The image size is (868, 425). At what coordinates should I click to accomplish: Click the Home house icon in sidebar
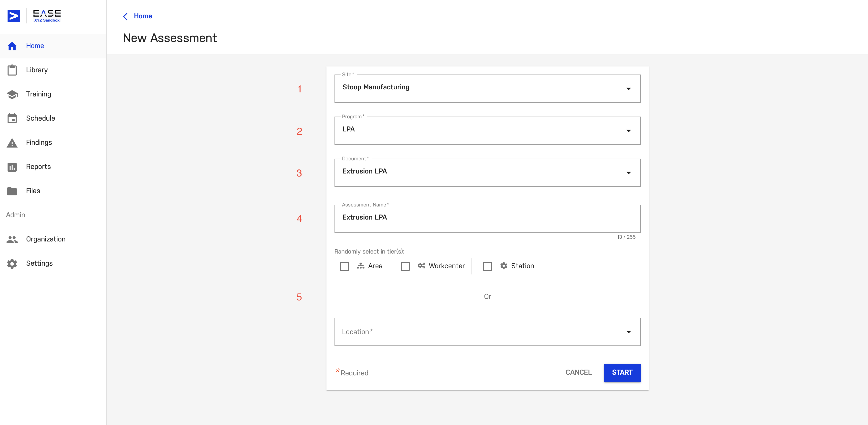12,46
